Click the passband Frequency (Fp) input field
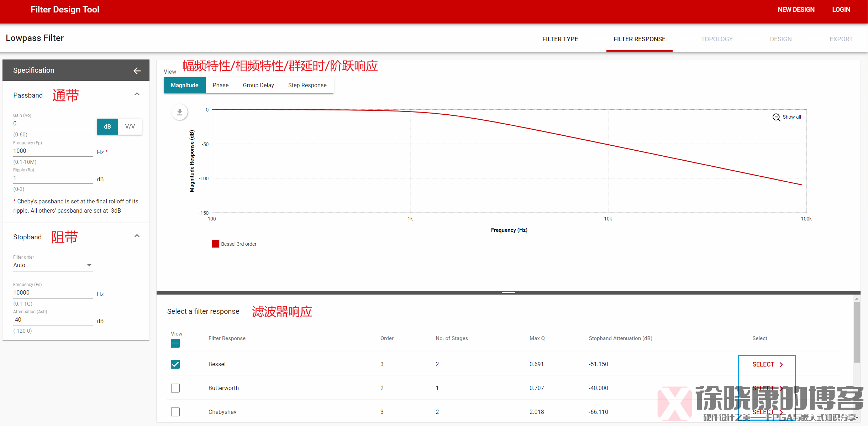This screenshot has width=868, height=426. 53,151
